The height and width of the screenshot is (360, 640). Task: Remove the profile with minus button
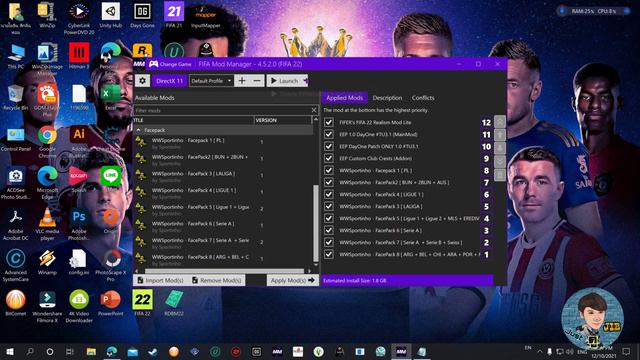click(x=257, y=81)
